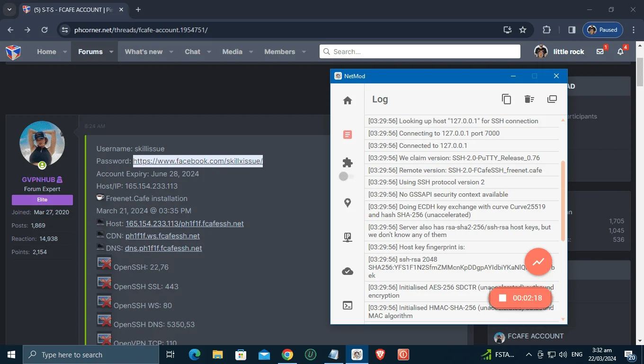Open Chrome extensions puzzle icon
This screenshot has width=644, height=364.
click(x=546, y=30)
